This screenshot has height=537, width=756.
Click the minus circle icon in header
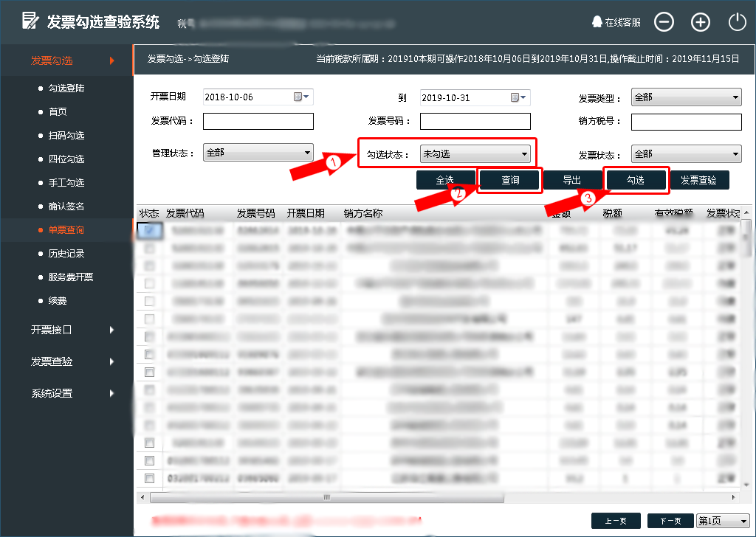pos(664,21)
